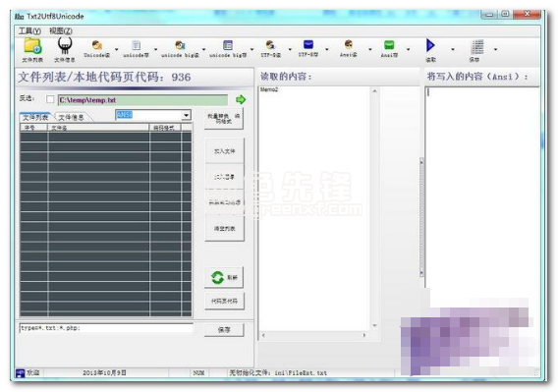Open the ANSI encoding combo box
Viewport: 558px width, 392px height.
pos(153,115)
